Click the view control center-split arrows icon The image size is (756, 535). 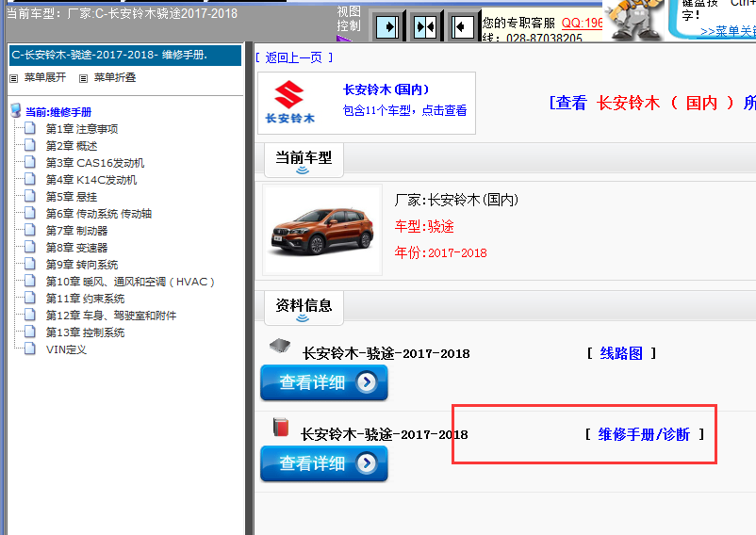[425, 27]
